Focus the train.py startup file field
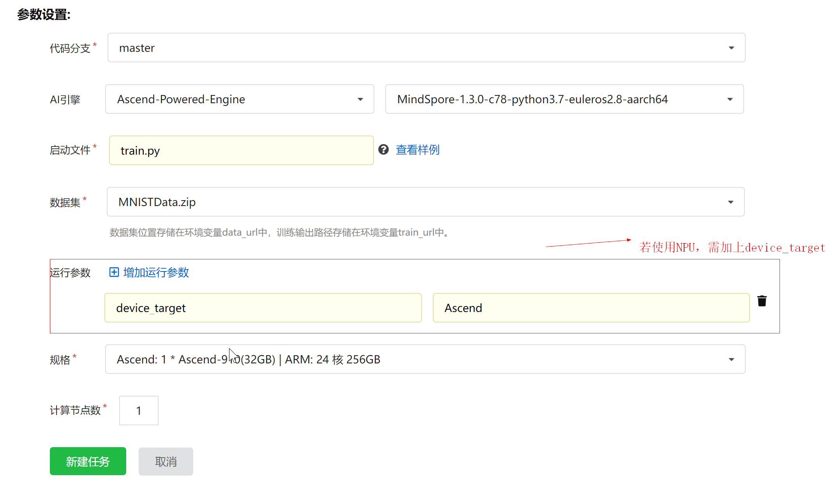This screenshot has height=504, width=836. click(x=241, y=151)
